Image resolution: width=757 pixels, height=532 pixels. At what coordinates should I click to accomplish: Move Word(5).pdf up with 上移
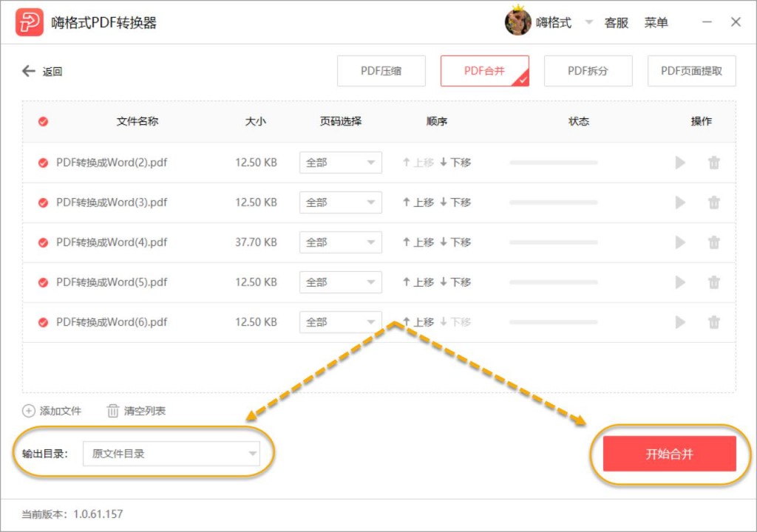coord(418,282)
